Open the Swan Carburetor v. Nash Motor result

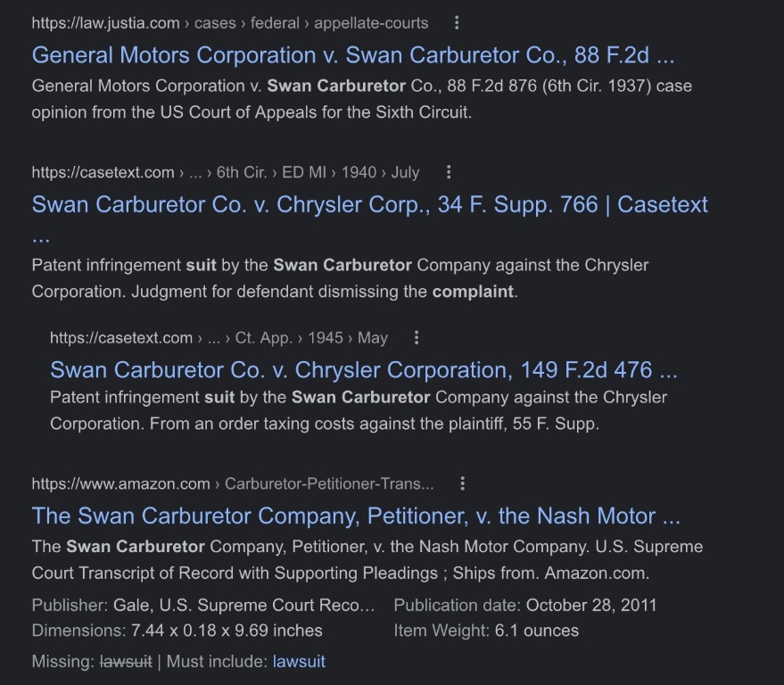356,516
